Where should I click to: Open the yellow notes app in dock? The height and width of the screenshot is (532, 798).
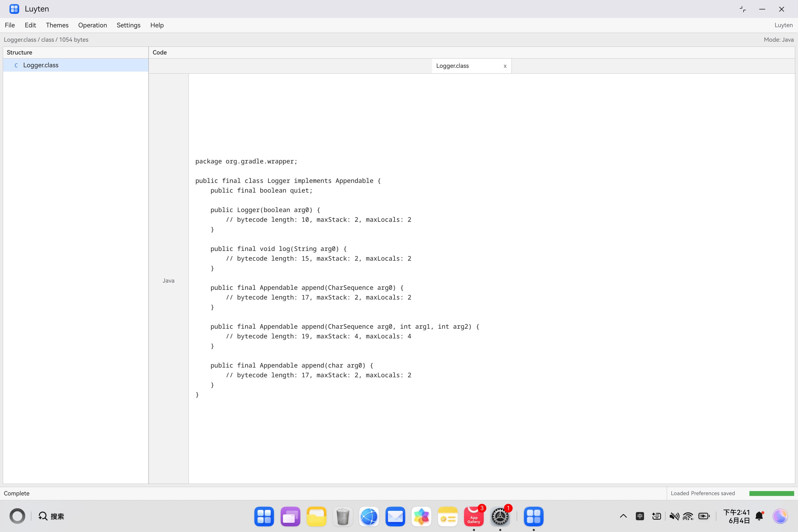pos(448,516)
